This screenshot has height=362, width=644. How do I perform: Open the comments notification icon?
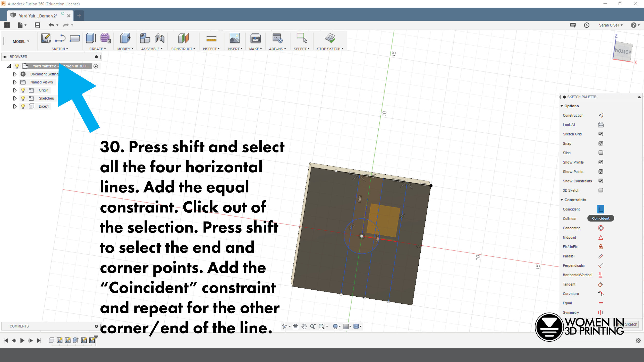pos(573,25)
